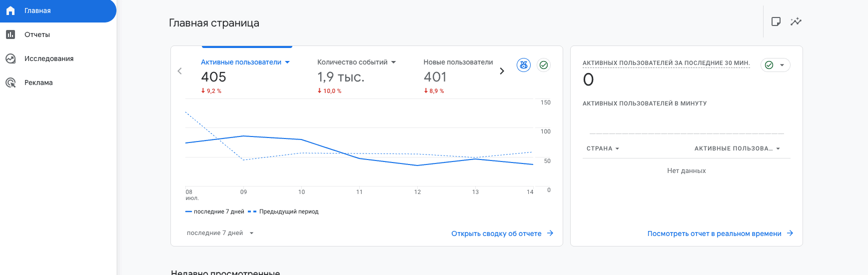
Task: Click the Reports bar chart icon
Action: [10, 34]
